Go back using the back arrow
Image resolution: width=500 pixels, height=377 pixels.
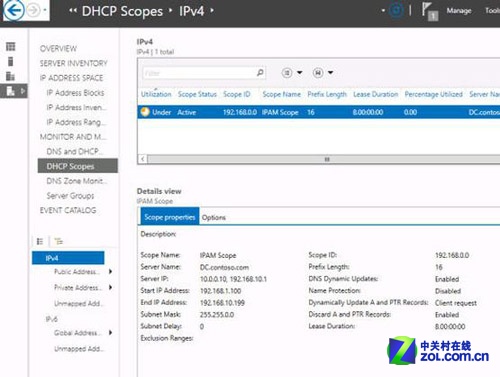(13, 10)
